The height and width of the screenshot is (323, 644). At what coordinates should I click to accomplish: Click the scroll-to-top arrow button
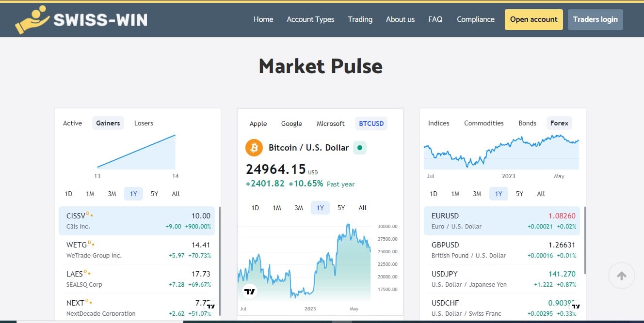click(621, 276)
